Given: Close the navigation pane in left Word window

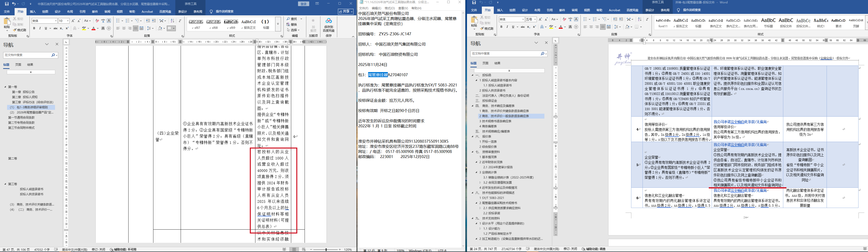Looking at the screenshot, I should 57,44.
